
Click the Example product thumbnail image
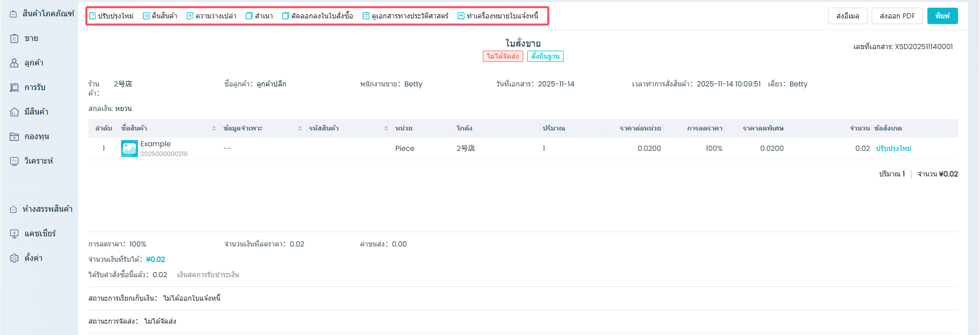point(129,148)
